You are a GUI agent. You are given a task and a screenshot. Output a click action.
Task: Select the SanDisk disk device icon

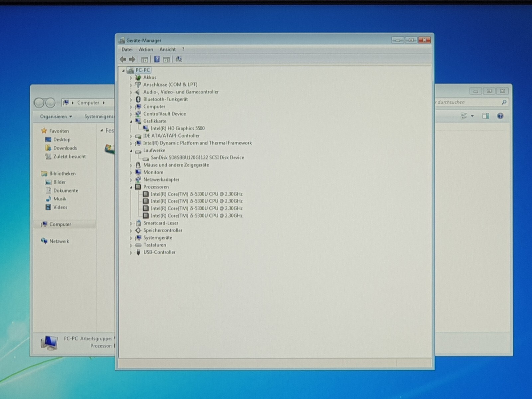[x=146, y=158]
